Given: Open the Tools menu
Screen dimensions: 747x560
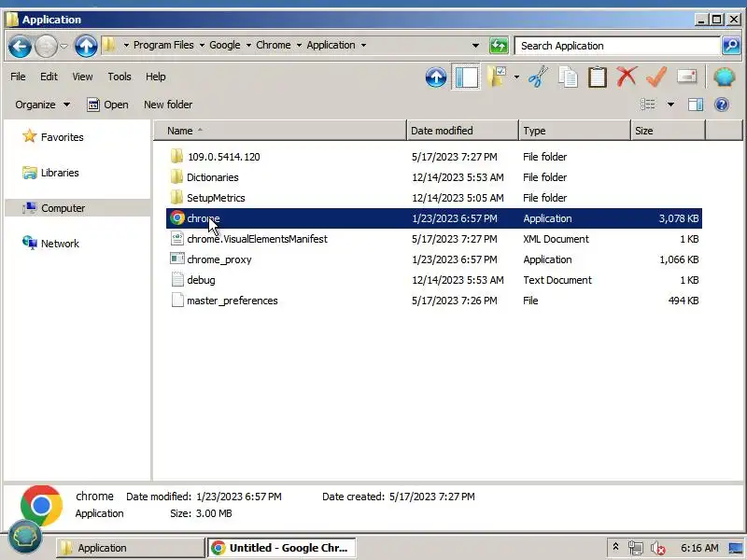Looking at the screenshot, I should coord(120,77).
